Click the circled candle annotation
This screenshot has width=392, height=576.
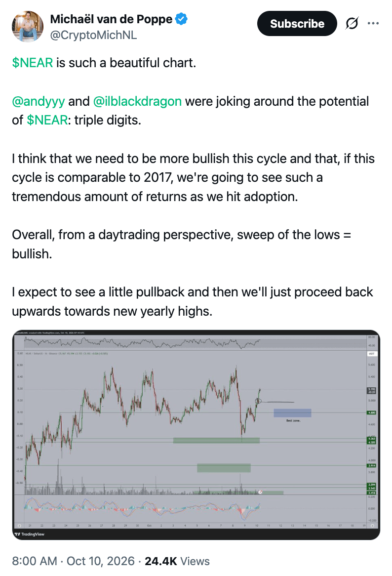[x=258, y=401]
